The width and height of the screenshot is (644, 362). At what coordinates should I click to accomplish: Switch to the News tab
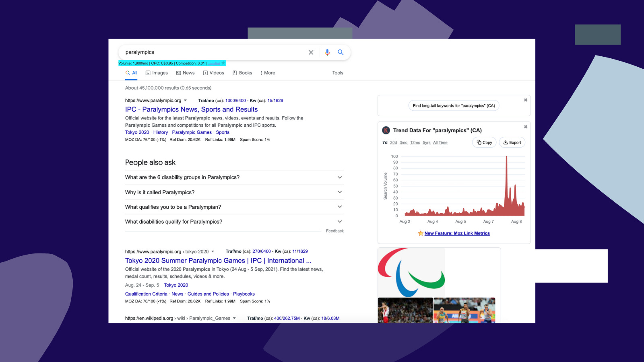pos(185,73)
